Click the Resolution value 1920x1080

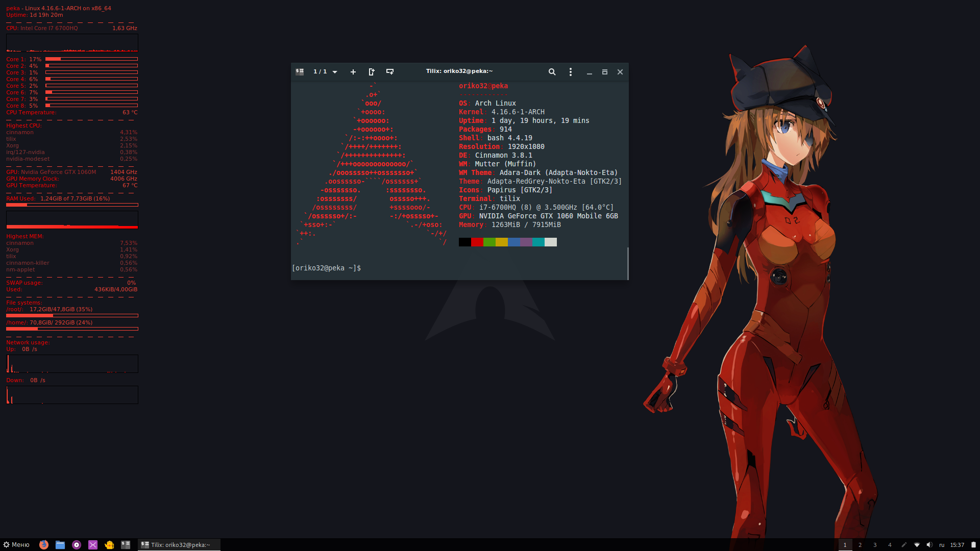coord(526,146)
